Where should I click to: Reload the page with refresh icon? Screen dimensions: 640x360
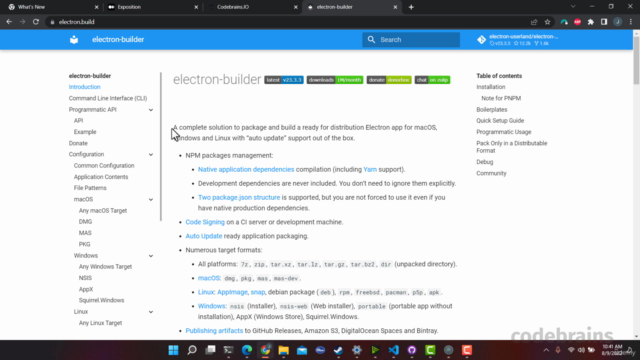pyautogui.click(x=36, y=22)
